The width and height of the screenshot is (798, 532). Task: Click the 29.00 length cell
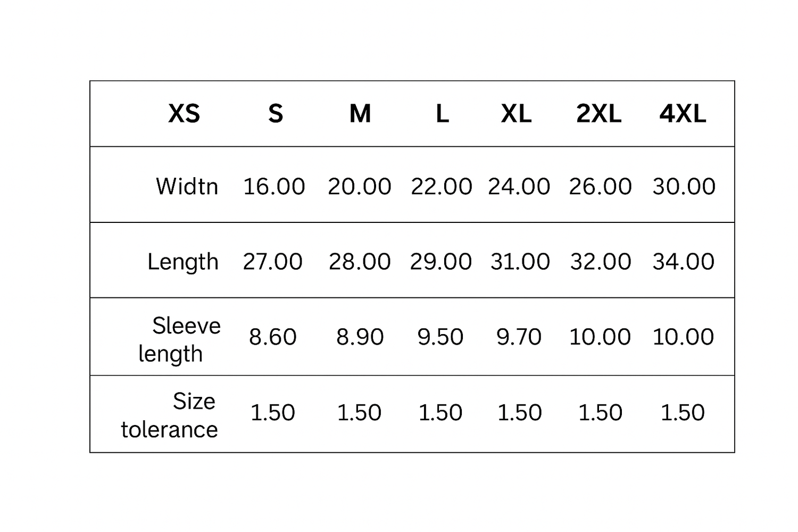point(440,261)
